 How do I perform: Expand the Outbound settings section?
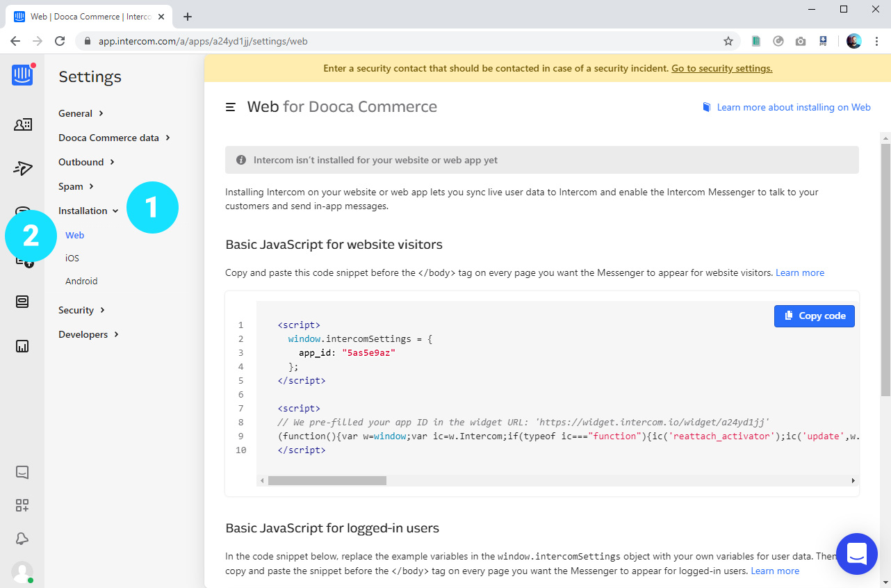point(86,162)
